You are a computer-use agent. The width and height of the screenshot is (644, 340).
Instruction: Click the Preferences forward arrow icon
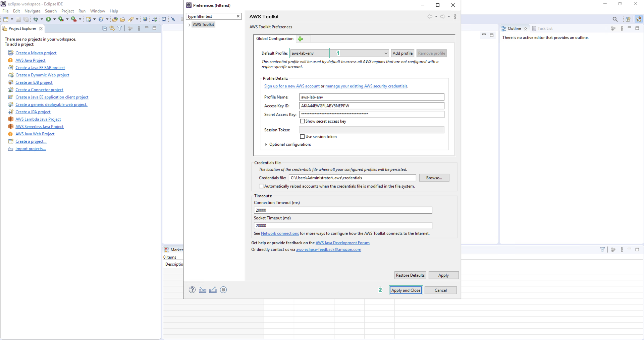tap(443, 16)
